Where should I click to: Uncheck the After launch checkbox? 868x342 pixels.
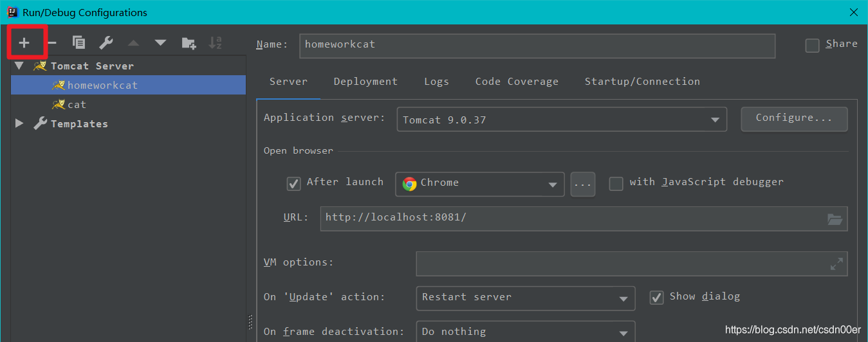[293, 183]
